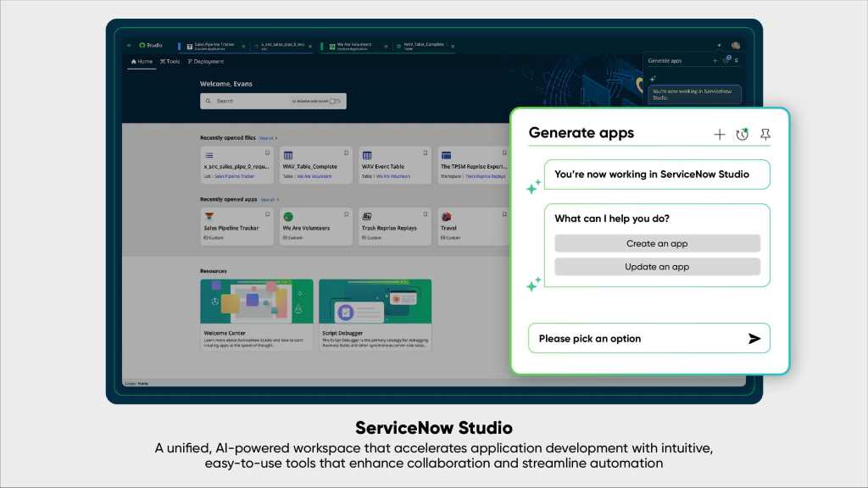This screenshot has height=488, width=868.
Task: Open the Tools menu
Action: coord(170,62)
